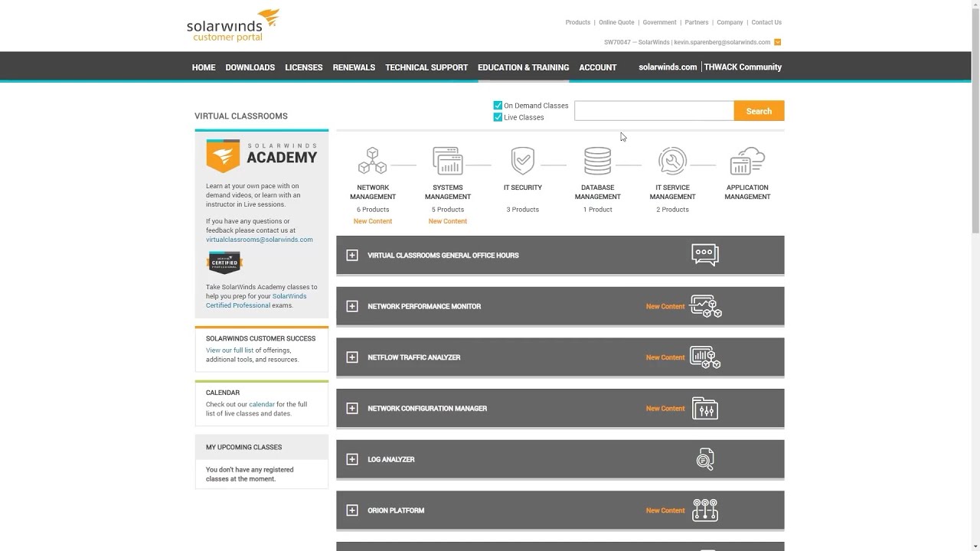This screenshot has width=980, height=551.
Task: Open the Licenses menu item
Action: (x=303, y=67)
